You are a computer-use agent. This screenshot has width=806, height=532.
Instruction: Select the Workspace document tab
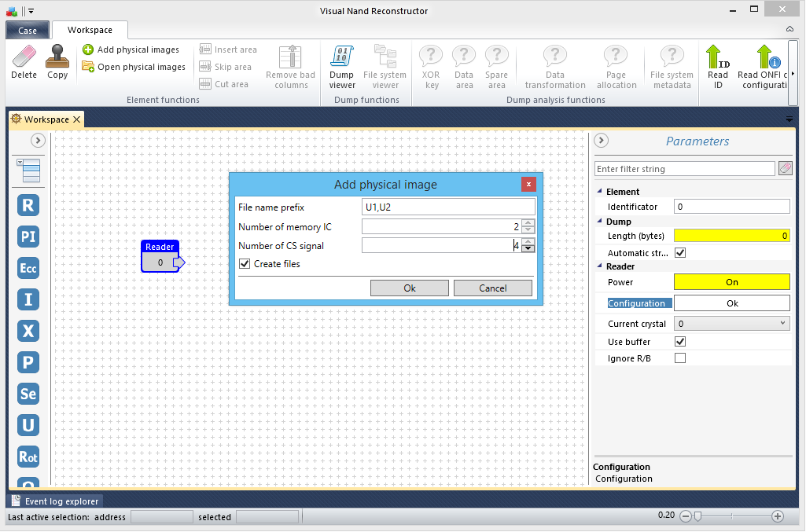pos(46,119)
